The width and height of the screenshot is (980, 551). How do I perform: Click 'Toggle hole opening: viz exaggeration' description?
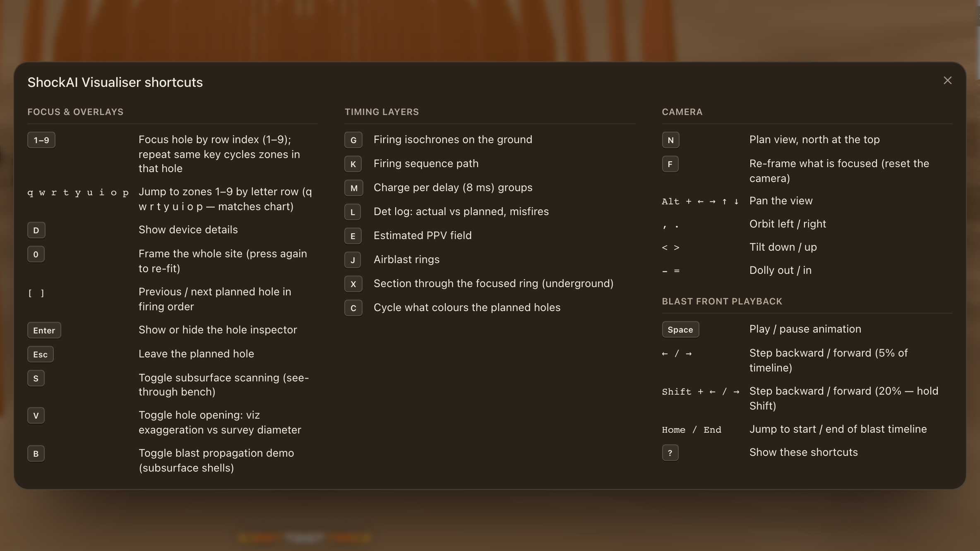coord(220,422)
